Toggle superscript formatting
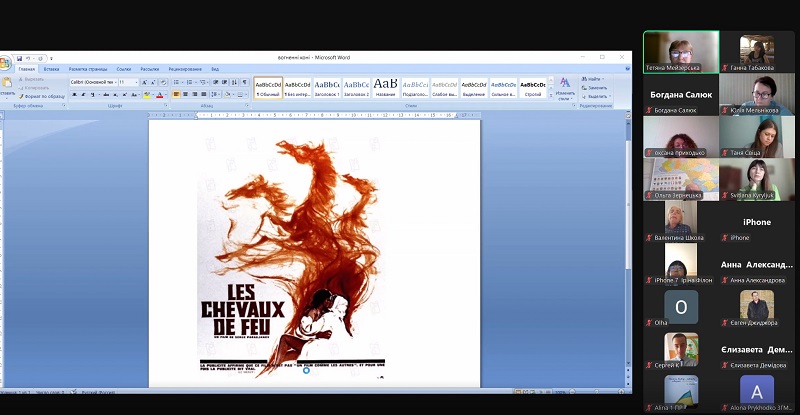The width and height of the screenshot is (800, 415). [124, 95]
